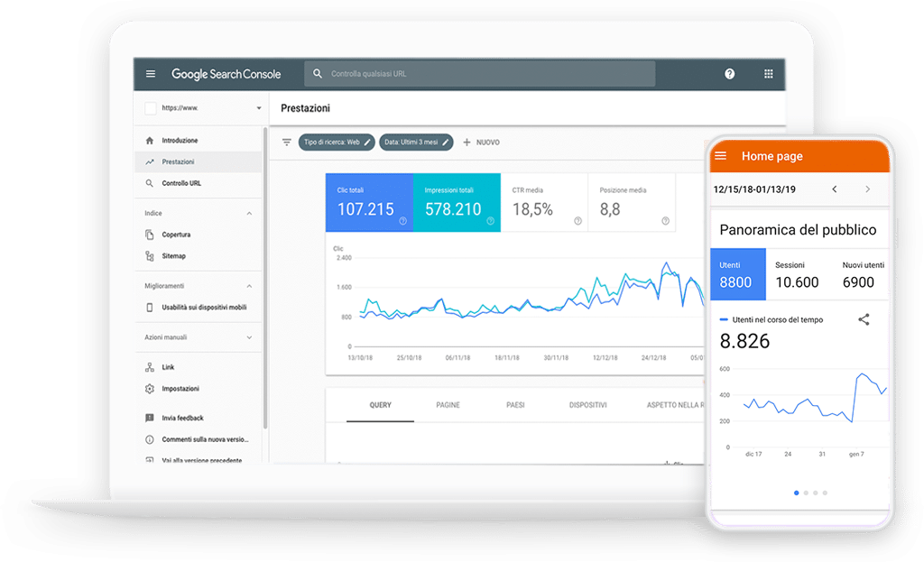
Task: Edit the Tipo di ricerca filter pencil
Action: pyautogui.click(x=367, y=142)
